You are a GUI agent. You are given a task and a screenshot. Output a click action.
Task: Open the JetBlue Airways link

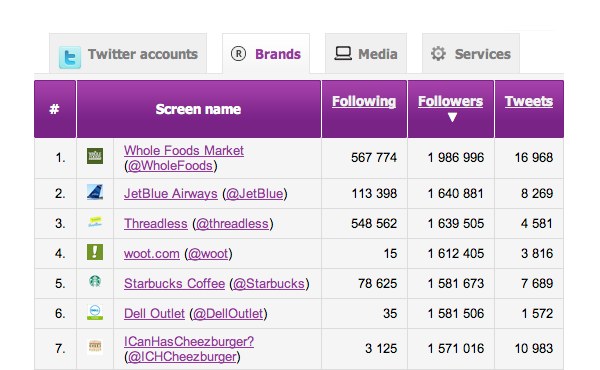171,194
